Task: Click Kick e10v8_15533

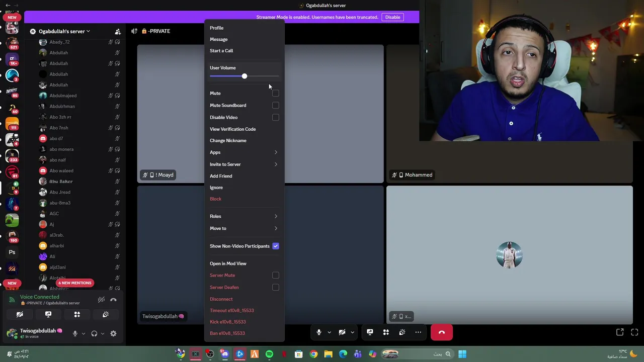Action: point(244,322)
